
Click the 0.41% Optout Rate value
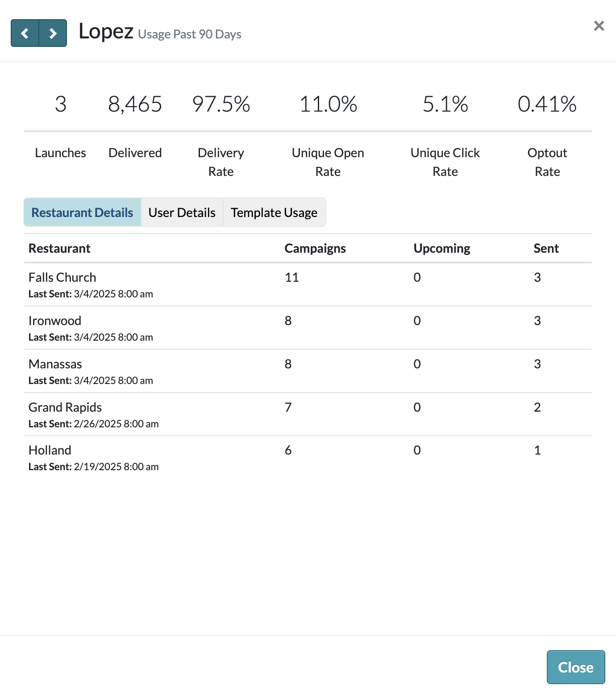pos(547,104)
